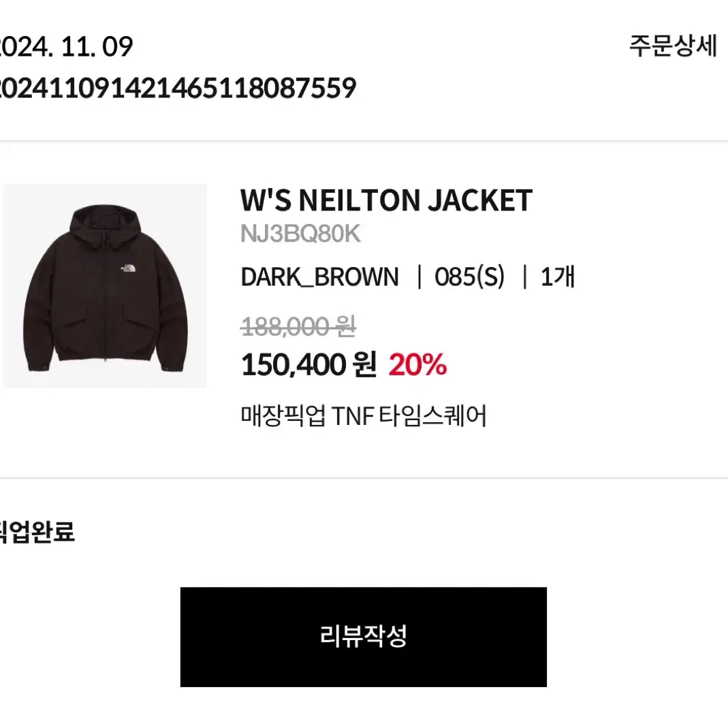Click the red 20% discount badge
Viewport: 728px width, 728px height.
418,364
